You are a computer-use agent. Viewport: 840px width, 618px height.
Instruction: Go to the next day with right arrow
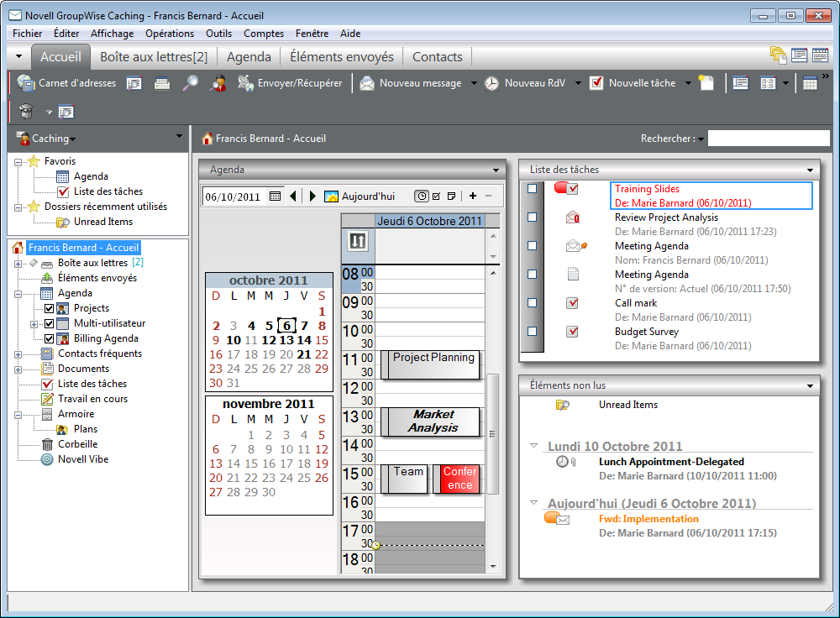pos(312,196)
